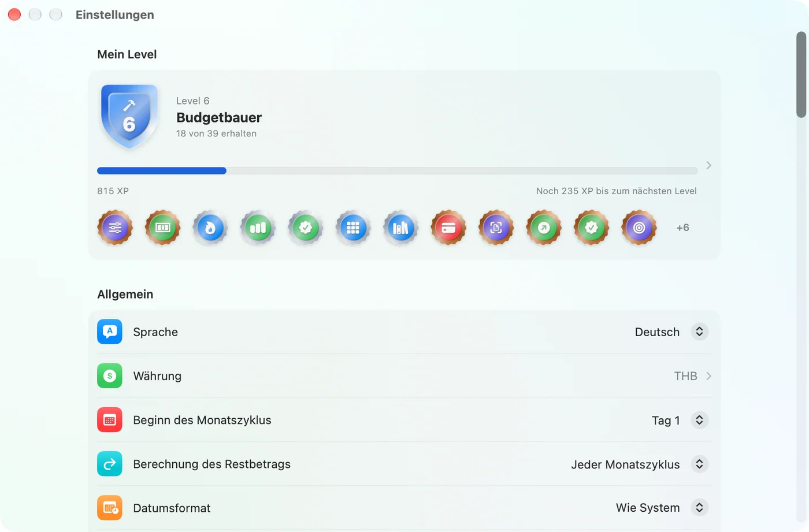Open the blue grid badge

coord(353,228)
